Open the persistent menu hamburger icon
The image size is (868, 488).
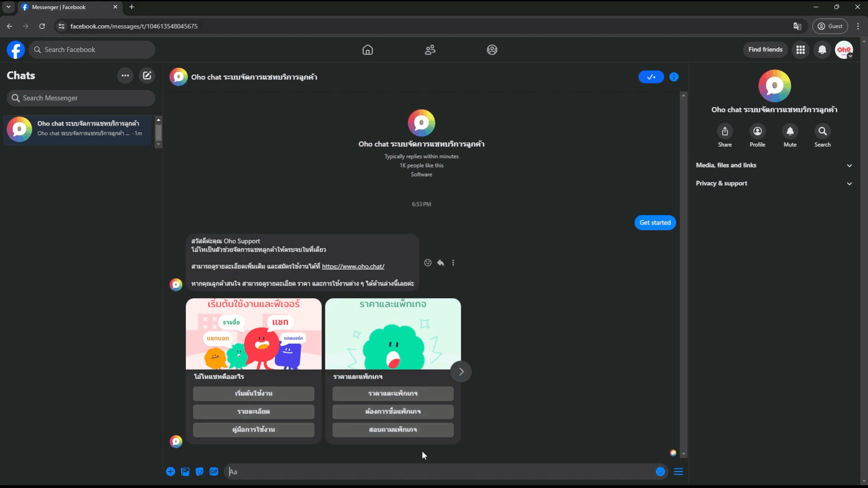pos(678,472)
